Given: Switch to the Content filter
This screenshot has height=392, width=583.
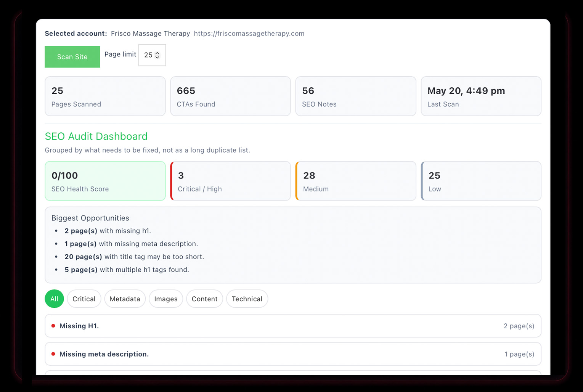Looking at the screenshot, I should coord(204,299).
